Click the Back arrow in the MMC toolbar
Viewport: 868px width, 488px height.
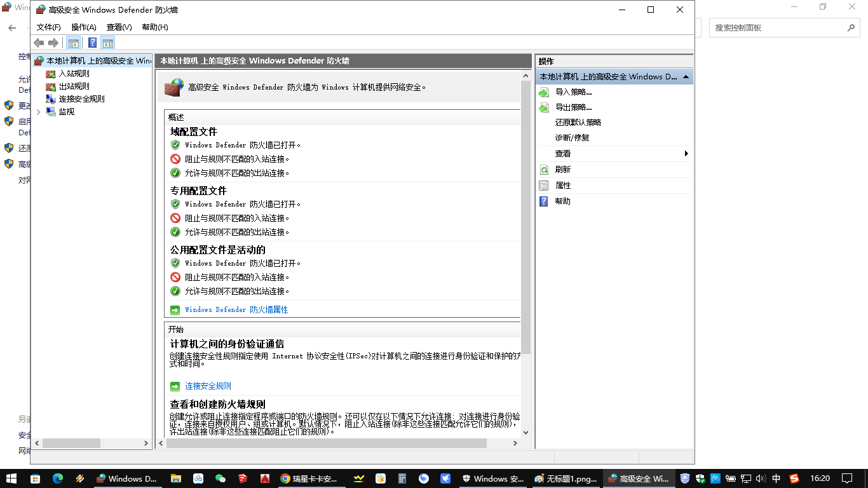pyautogui.click(x=39, y=43)
